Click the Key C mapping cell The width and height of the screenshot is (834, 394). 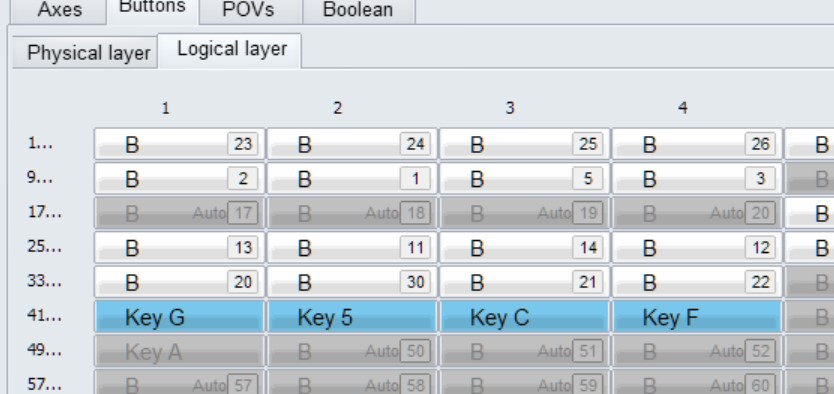[x=524, y=317]
